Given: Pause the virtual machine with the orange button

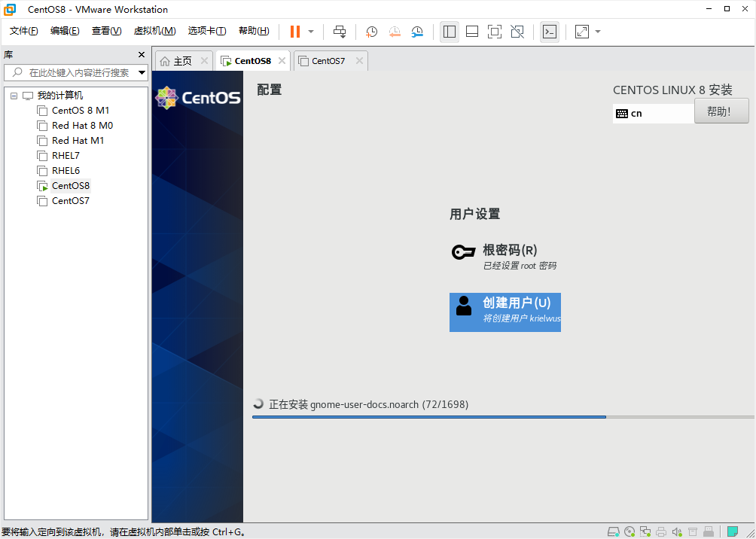Looking at the screenshot, I should click(x=295, y=32).
